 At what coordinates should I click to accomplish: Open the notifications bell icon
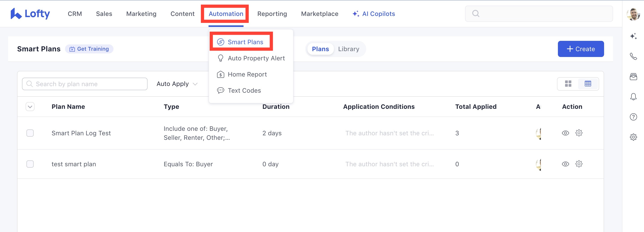pyautogui.click(x=633, y=97)
